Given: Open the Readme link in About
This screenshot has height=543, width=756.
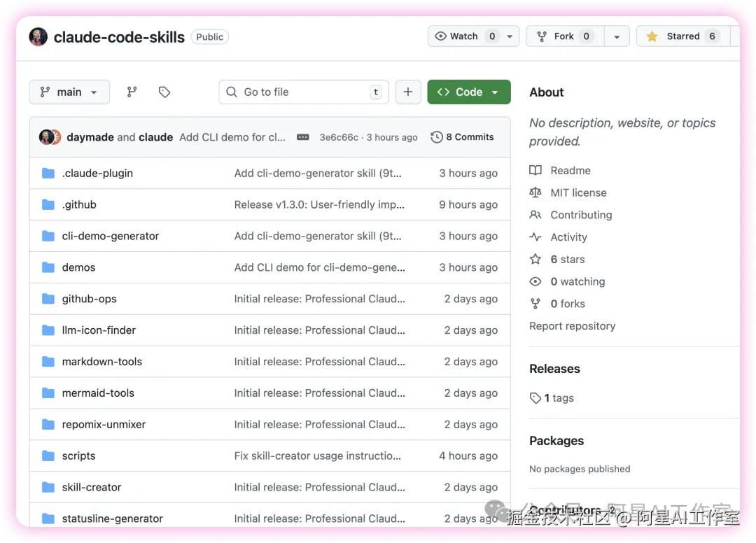Looking at the screenshot, I should point(570,171).
